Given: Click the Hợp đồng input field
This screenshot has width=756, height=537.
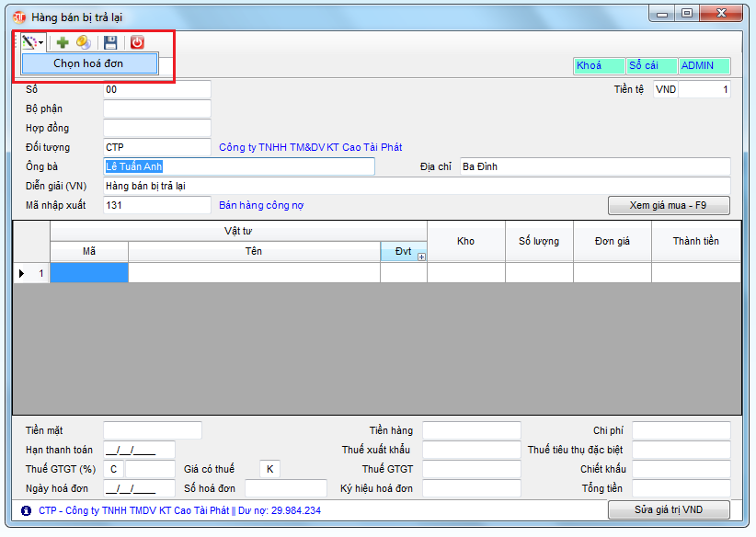Looking at the screenshot, I should coord(157,129).
